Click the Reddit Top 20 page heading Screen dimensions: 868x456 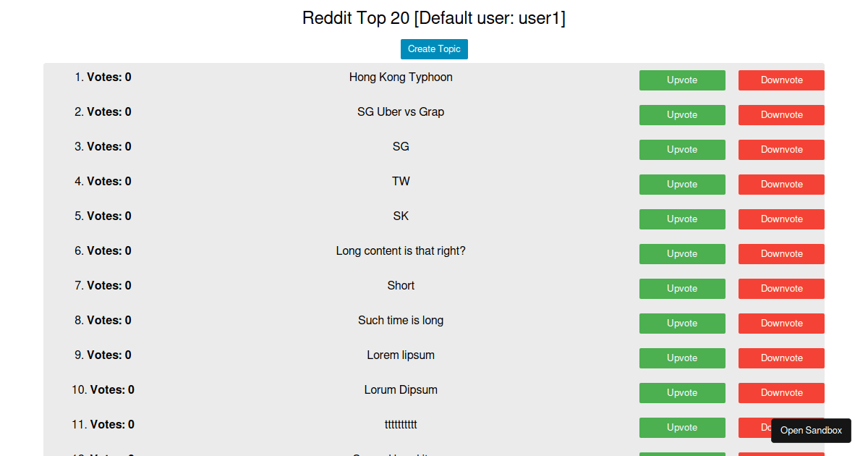point(434,18)
